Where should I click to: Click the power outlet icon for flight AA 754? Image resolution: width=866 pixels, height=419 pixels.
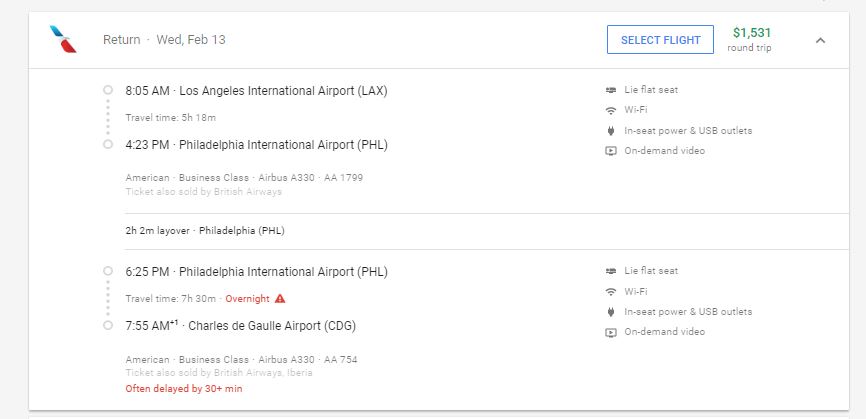tap(611, 312)
